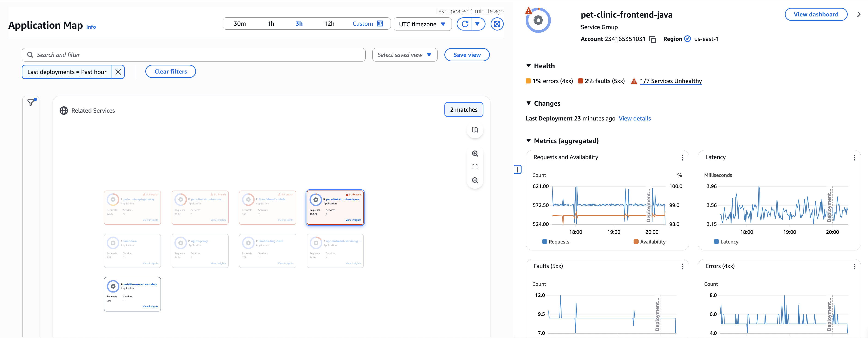Click the Custom date range calendar picker
Screen dimensions: 868x339
click(x=379, y=23)
